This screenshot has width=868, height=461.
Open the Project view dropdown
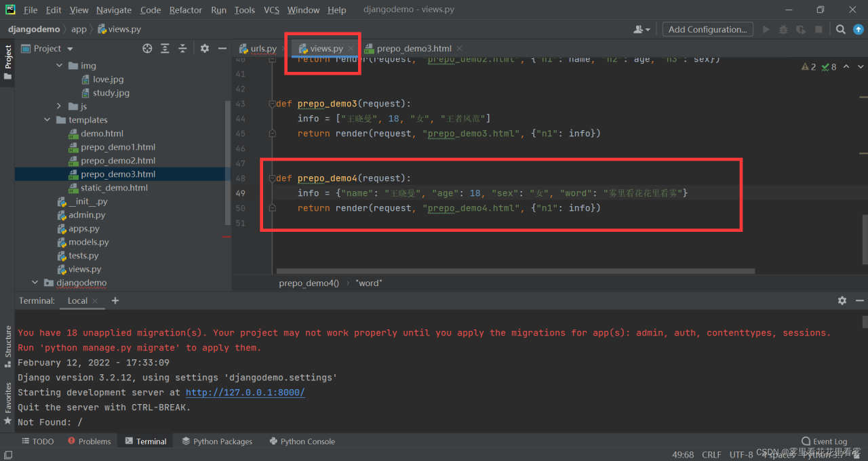tap(70, 49)
